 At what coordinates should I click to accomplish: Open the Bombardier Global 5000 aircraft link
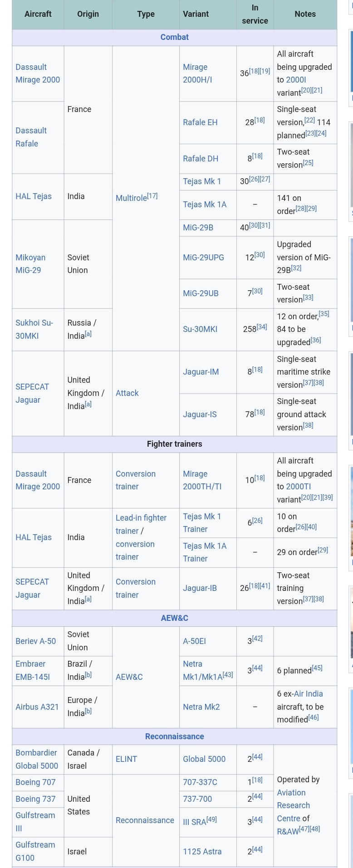pos(37,759)
